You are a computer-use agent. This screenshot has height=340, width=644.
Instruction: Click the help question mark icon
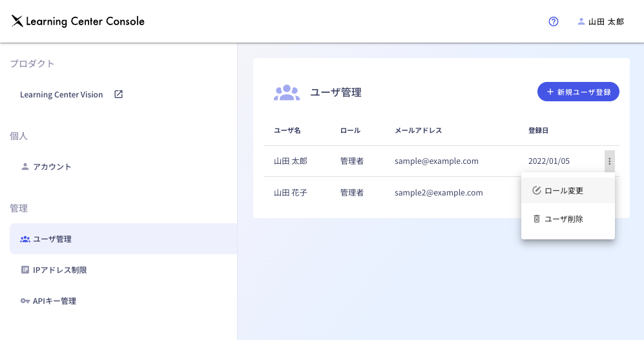pos(553,21)
